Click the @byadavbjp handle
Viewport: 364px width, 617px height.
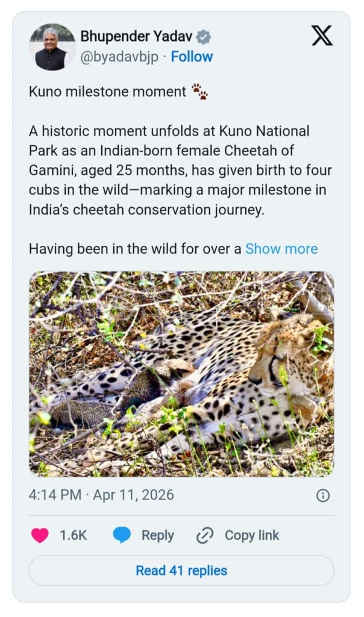click(x=121, y=57)
